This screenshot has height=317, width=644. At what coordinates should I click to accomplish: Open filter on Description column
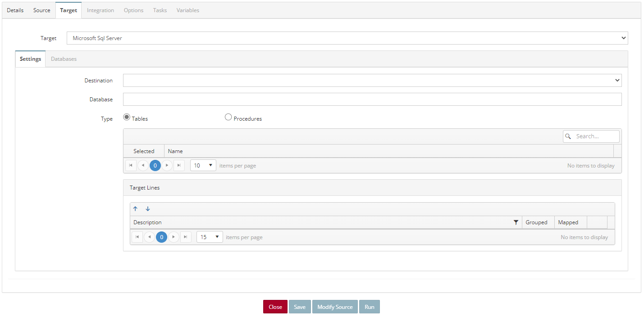click(x=516, y=222)
